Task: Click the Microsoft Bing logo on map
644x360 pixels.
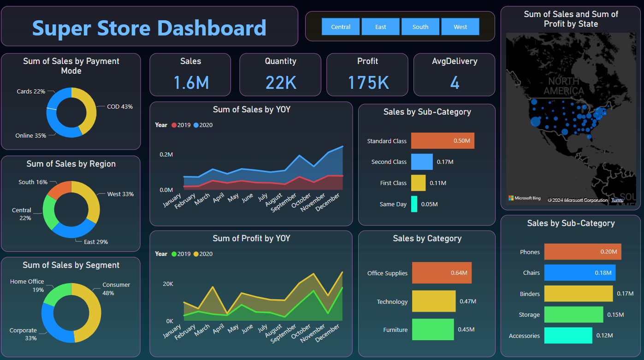Action: 525,198
